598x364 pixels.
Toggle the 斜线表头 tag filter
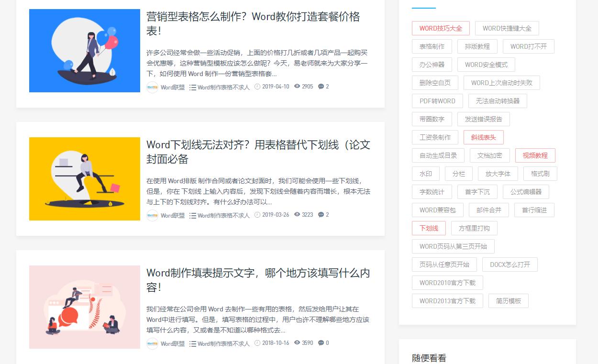click(x=482, y=137)
